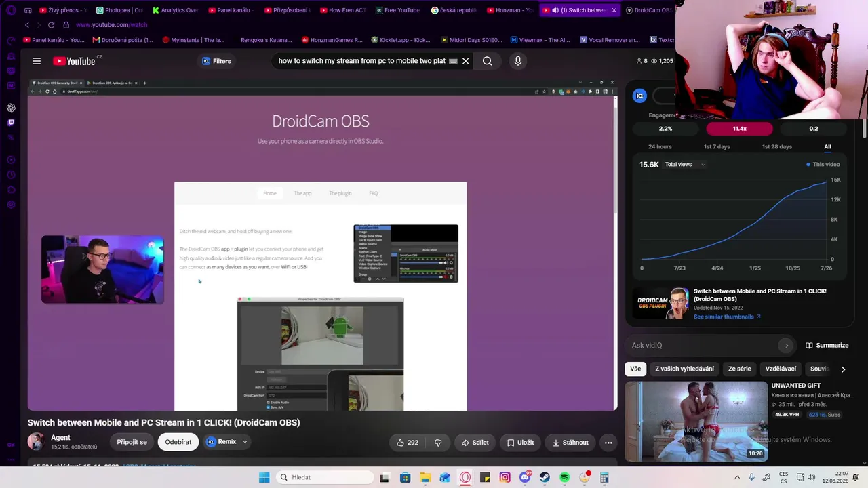Select Z vašich vyhledávání chip
This screenshot has height=488, width=868.
[684, 369]
